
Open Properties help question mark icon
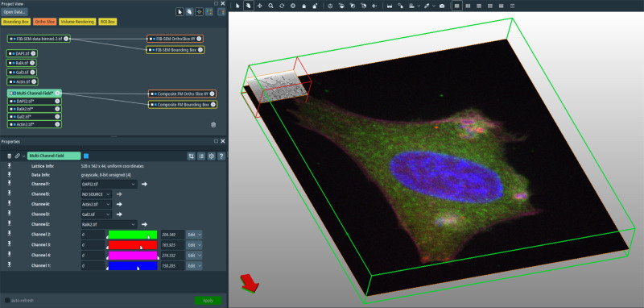pyautogui.click(x=221, y=156)
